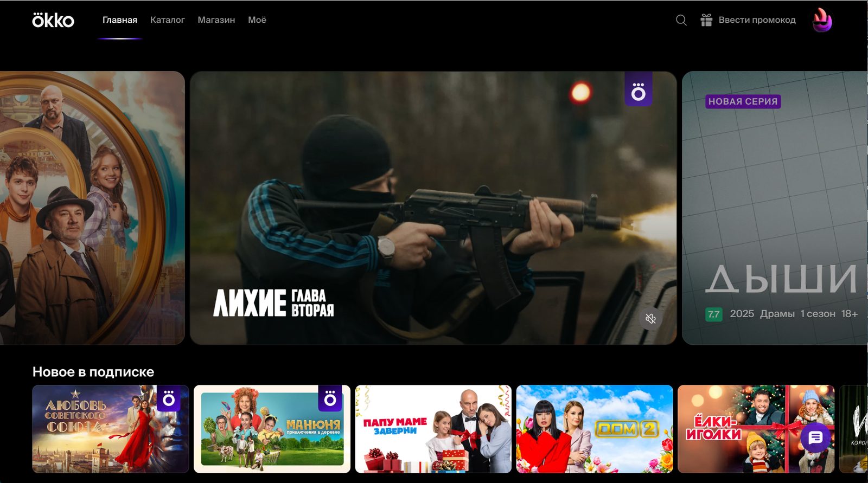
Task: Open the chat support bubble icon
Action: (815, 437)
